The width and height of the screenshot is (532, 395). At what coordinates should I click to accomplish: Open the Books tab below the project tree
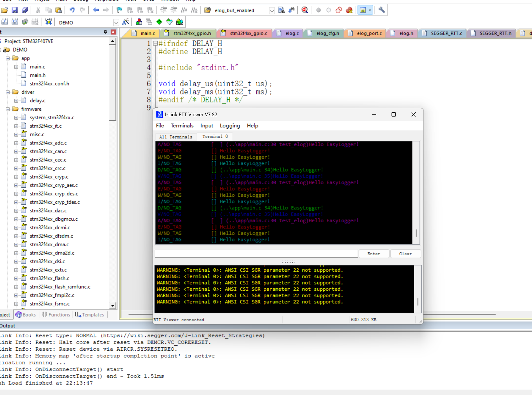click(x=26, y=315)
